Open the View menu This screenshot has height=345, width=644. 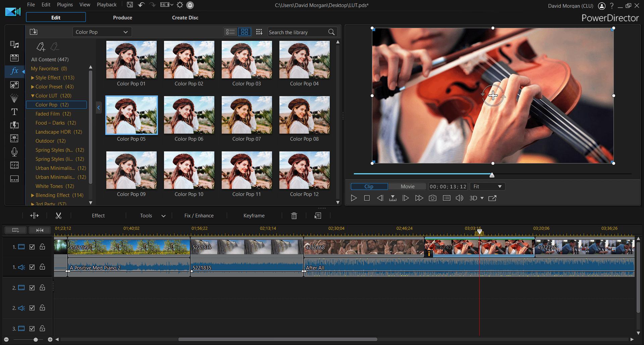85,5
